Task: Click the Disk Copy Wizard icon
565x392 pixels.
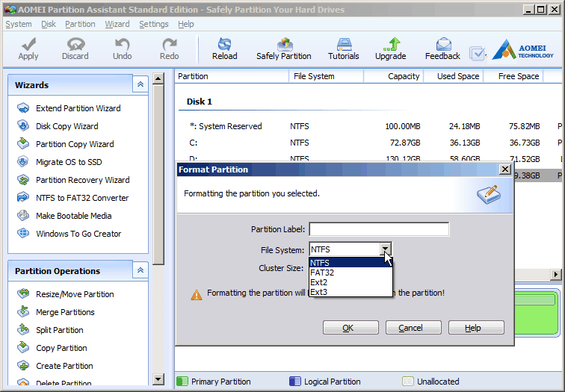Action: point(23,125)
